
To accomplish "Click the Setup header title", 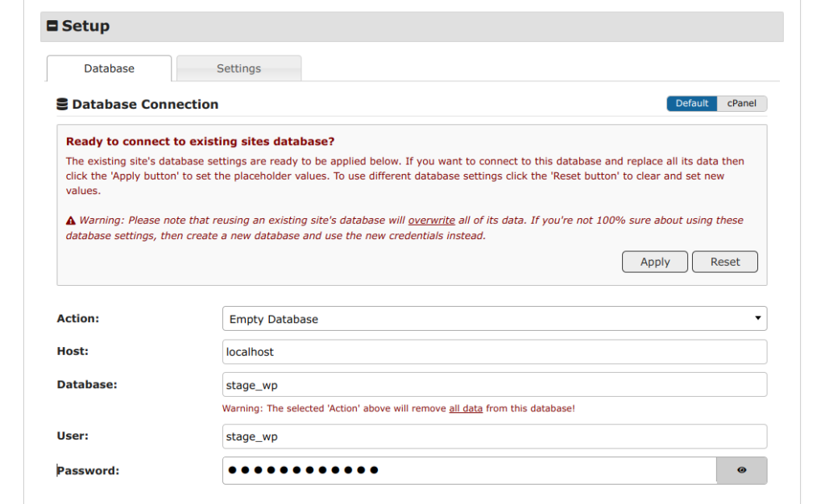I will point(85,27).
